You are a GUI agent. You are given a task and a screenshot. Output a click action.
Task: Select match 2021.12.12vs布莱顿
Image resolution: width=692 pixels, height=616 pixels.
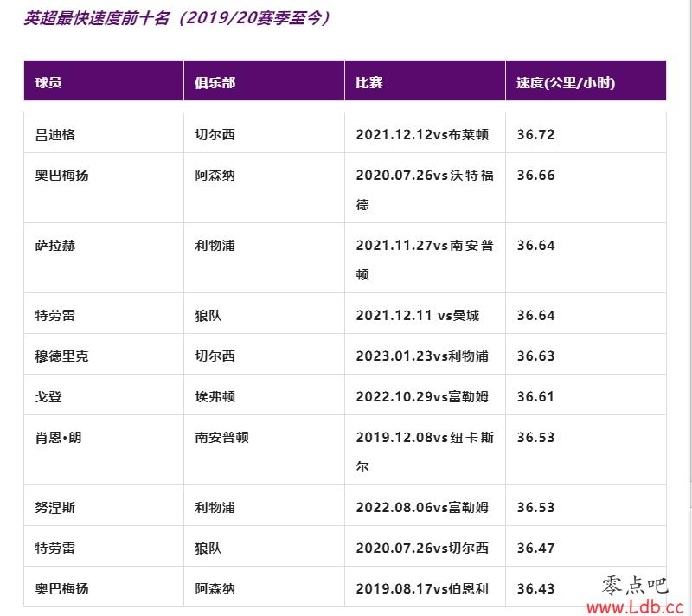[422, 134]
